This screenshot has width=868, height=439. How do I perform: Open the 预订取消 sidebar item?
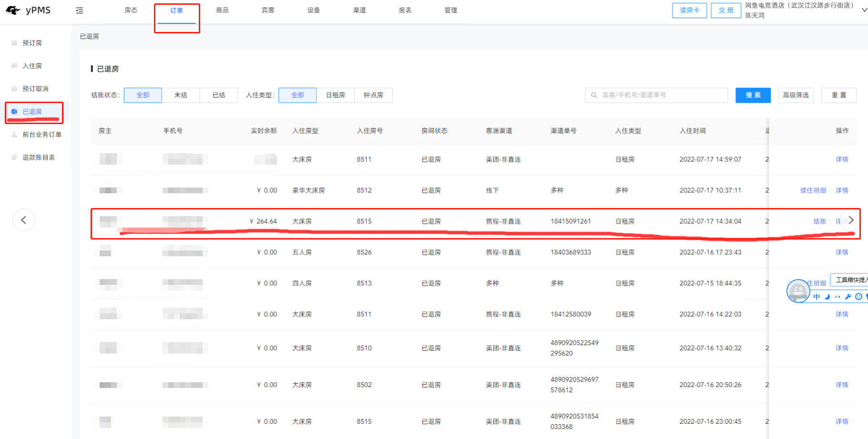pos(35,89)
